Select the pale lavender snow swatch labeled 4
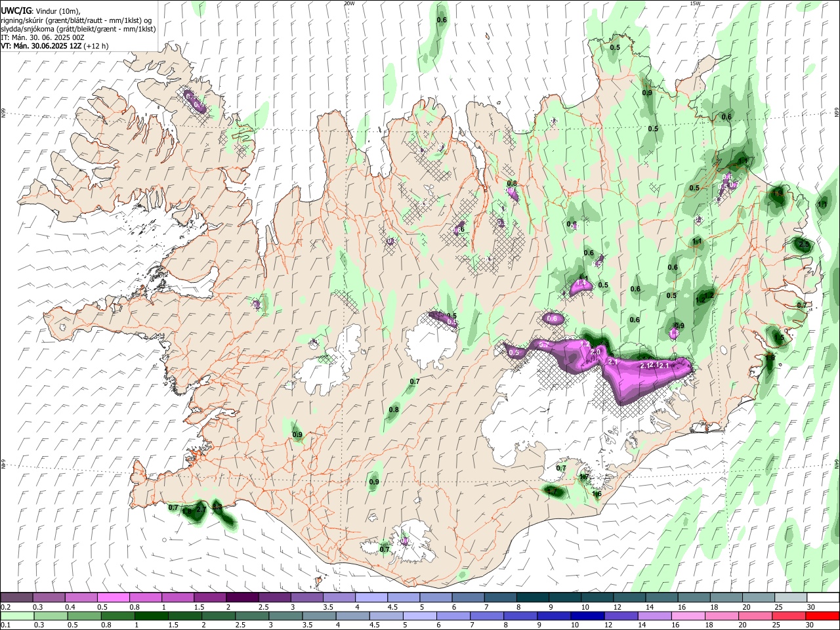Screen dimensions: 840x630 [371, 598]
